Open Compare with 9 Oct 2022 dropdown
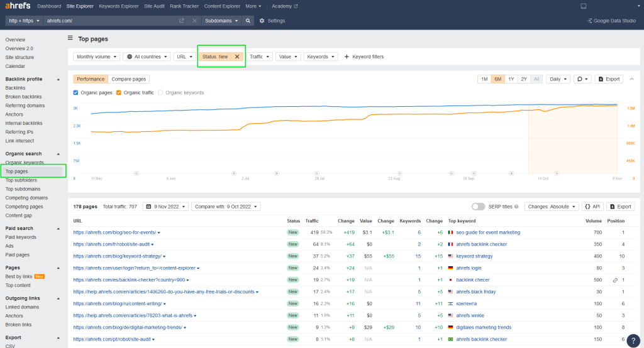This screenshot has width=644, height=348. pyautogui.click(x=226, y=207)
